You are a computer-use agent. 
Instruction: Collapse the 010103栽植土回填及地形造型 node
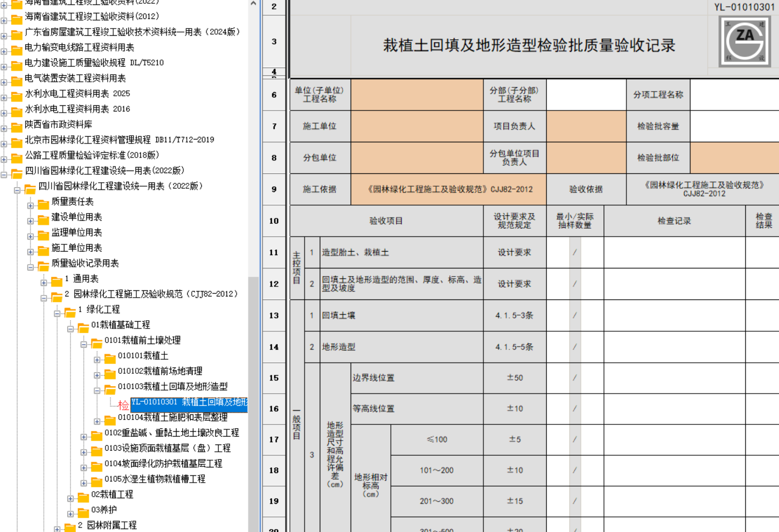point(97,391)
